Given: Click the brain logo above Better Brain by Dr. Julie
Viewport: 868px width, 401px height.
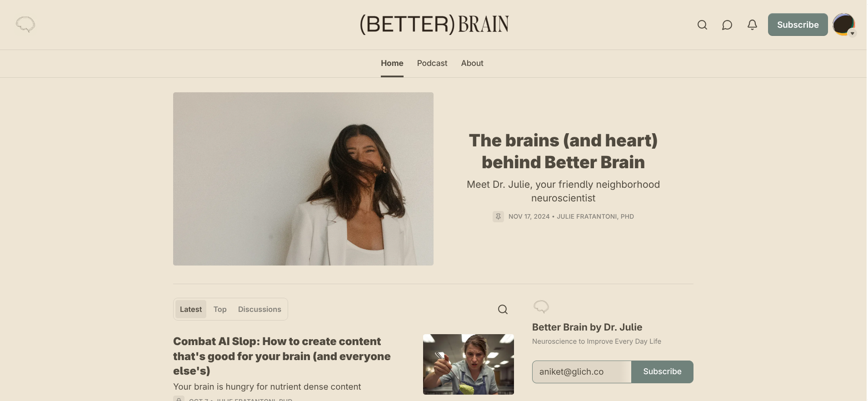Looking at the screenshot, I should point(541,307).
